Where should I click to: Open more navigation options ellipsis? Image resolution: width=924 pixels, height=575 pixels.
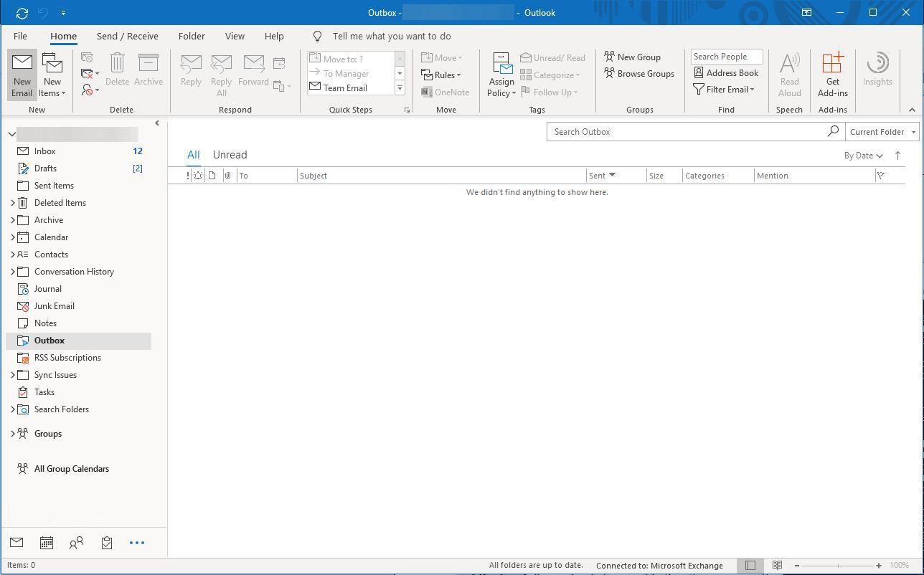click(137, 543)
